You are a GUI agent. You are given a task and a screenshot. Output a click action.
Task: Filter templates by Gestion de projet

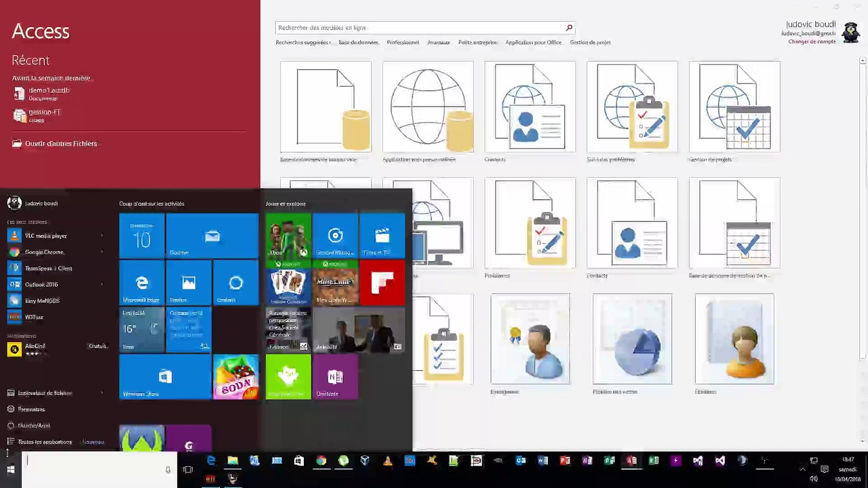click(x=590, y=42)
